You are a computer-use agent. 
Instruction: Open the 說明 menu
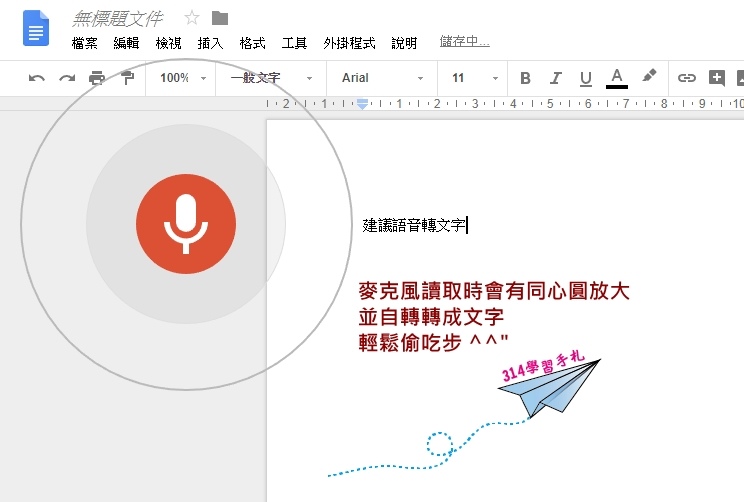404,43
